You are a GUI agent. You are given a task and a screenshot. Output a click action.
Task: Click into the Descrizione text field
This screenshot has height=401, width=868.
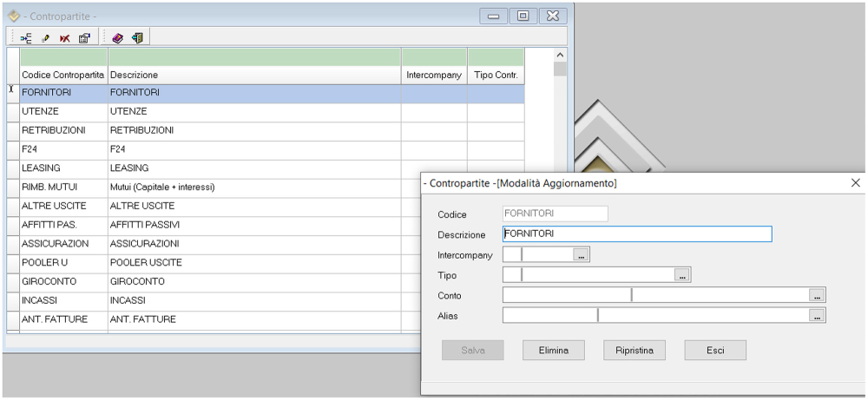coord(637,234)
